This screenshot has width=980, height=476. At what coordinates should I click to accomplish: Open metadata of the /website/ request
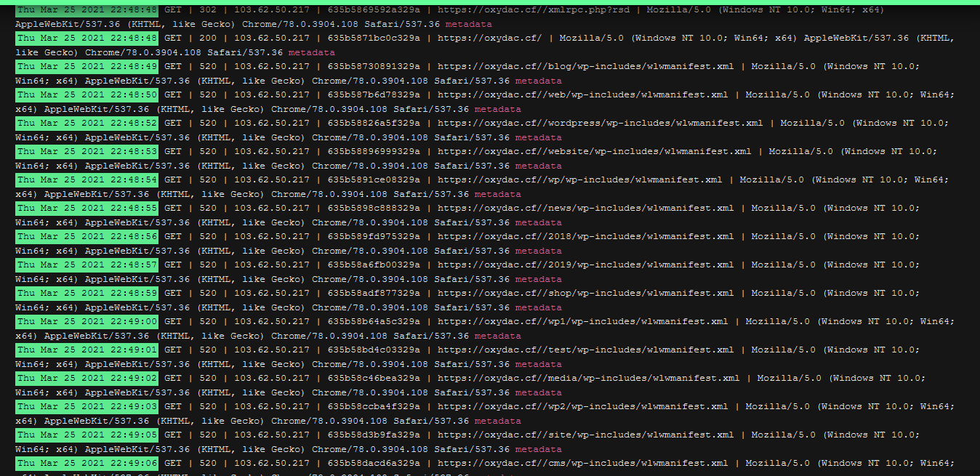pos(538,166)
